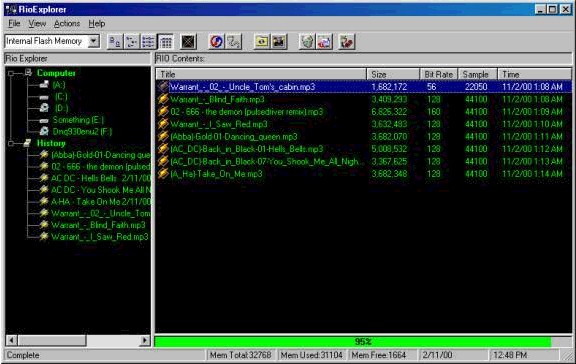Switch to small icons view in toolbar
This screenshot has width=576, height=364.
pos(132,42)
